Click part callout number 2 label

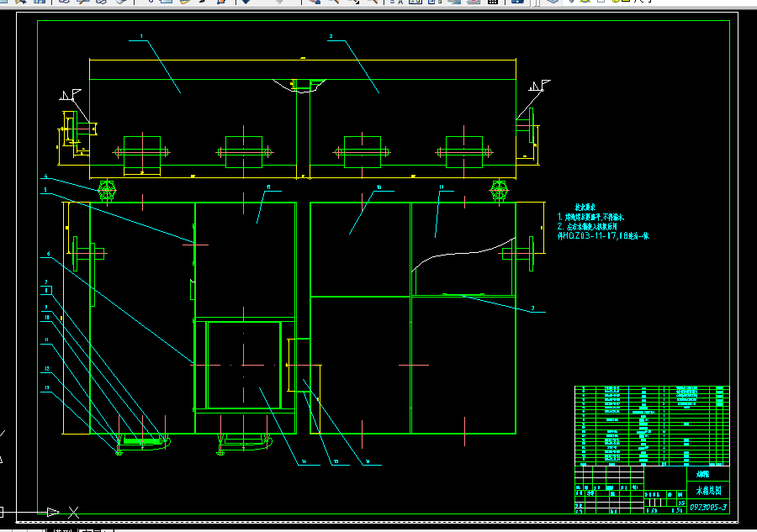point(331,36)
